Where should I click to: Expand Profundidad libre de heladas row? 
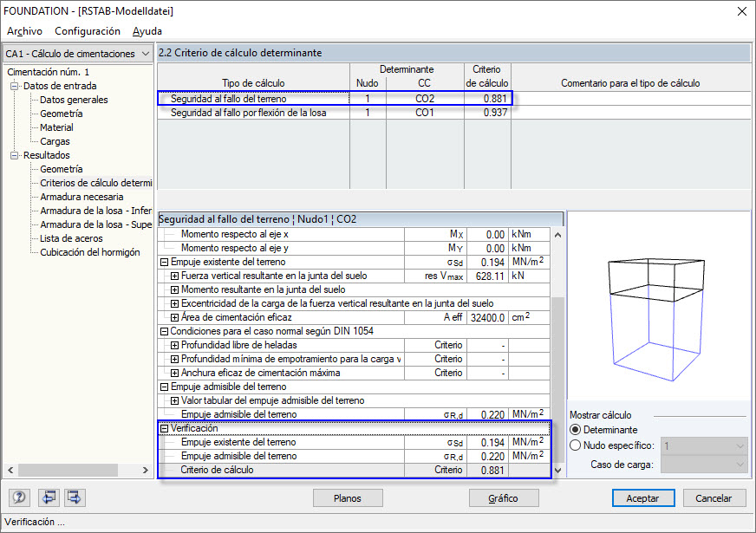click(174, 345)
